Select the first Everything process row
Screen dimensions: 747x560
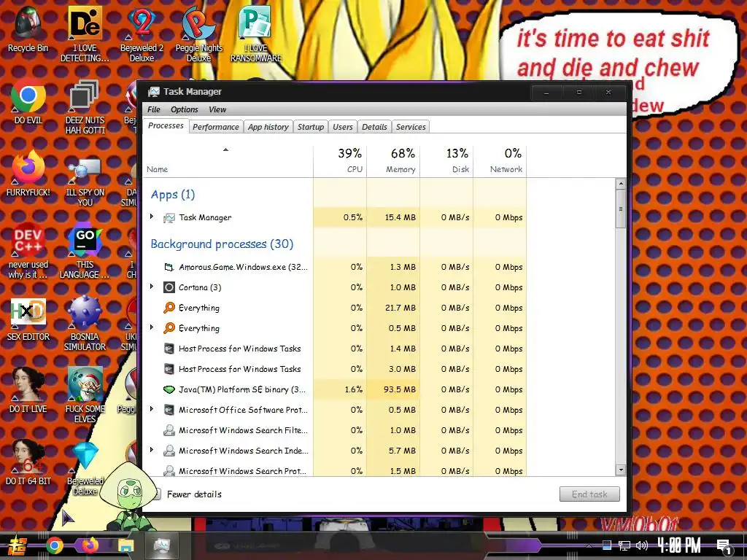pos(334,308)
